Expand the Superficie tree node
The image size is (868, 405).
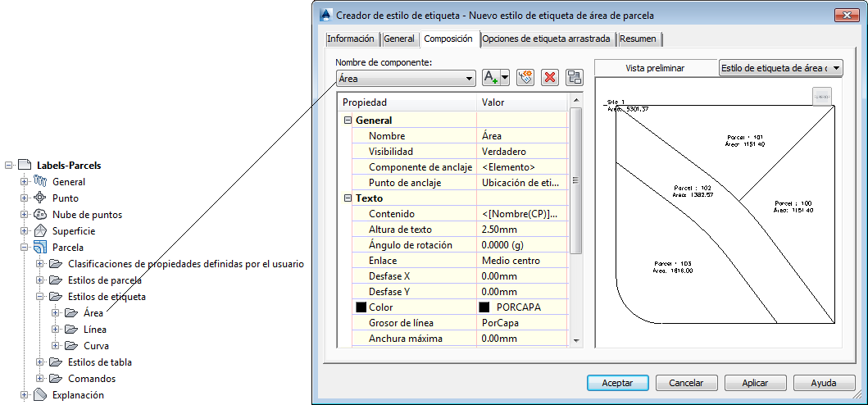24,231
